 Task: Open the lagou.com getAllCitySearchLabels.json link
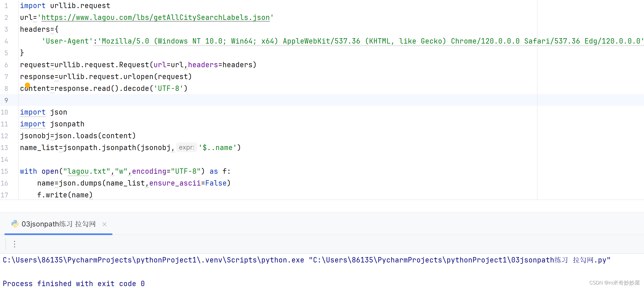pyautogui.click(x=156, y=17)
